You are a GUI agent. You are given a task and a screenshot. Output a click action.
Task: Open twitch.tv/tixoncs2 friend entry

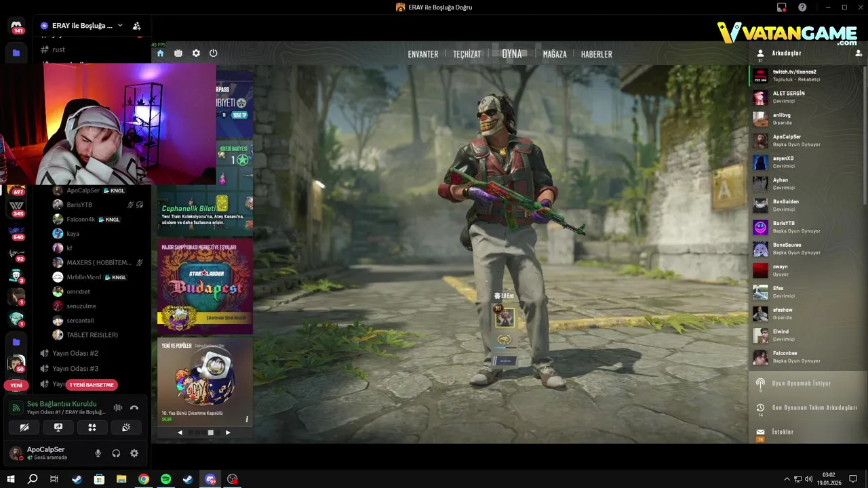click(807, 75)
